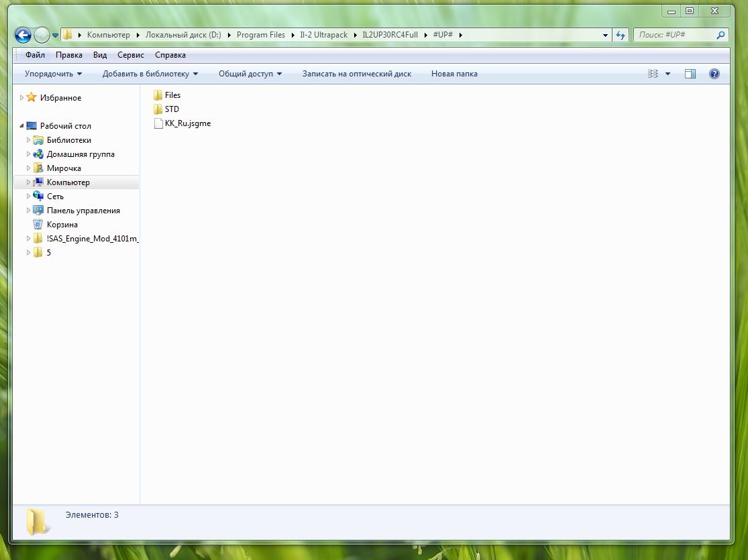This screenshot has width=748, height=560.
Task: Select the STD folder icon
Action: (158, 109)
